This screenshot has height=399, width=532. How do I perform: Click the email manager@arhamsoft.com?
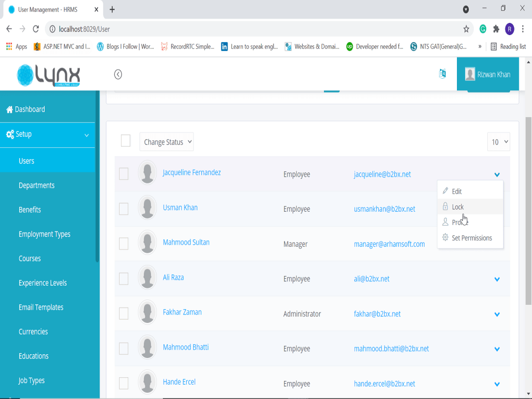pyautogui.click(x=389, y=244)
